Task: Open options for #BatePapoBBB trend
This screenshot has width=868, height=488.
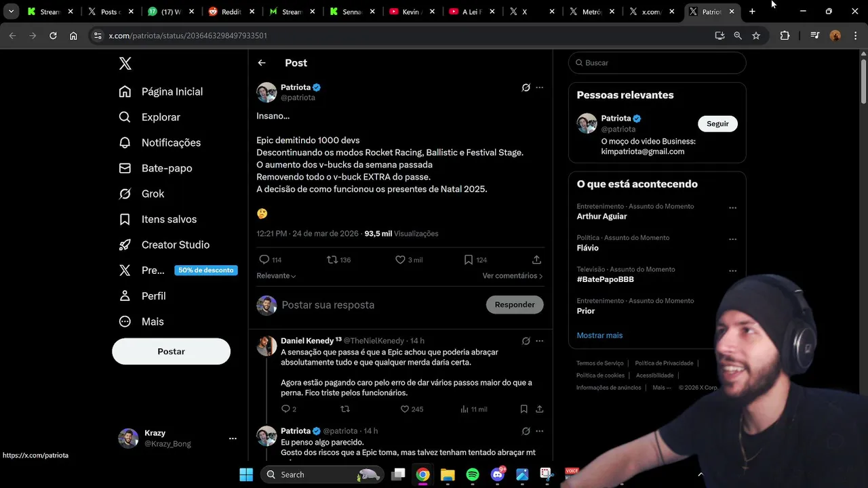Action: point(732,271)
